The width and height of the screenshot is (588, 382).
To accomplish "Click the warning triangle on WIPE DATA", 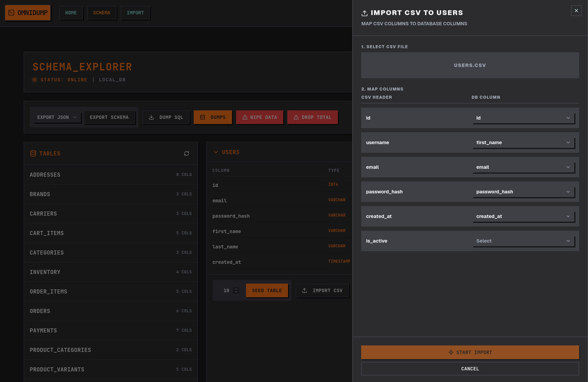I will click(245, 117).
